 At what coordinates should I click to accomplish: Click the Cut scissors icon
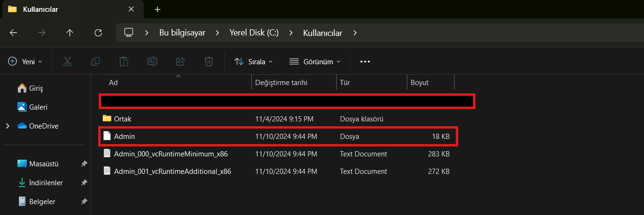click(67, 61)
